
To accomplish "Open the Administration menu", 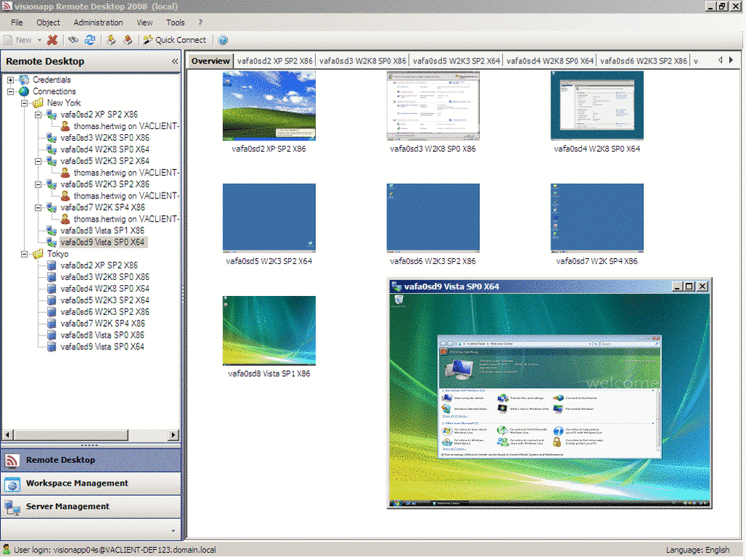I will tap(98, 23).
